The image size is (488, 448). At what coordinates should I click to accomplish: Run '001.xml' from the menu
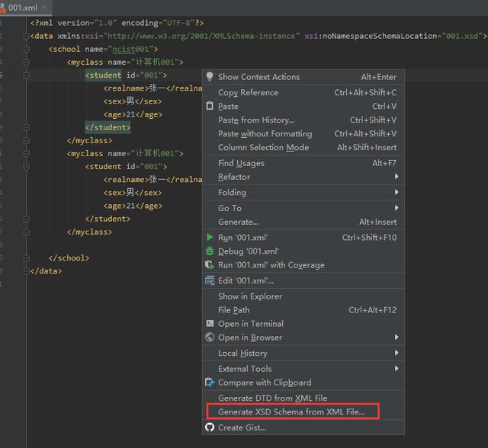(x=303, y=237)
